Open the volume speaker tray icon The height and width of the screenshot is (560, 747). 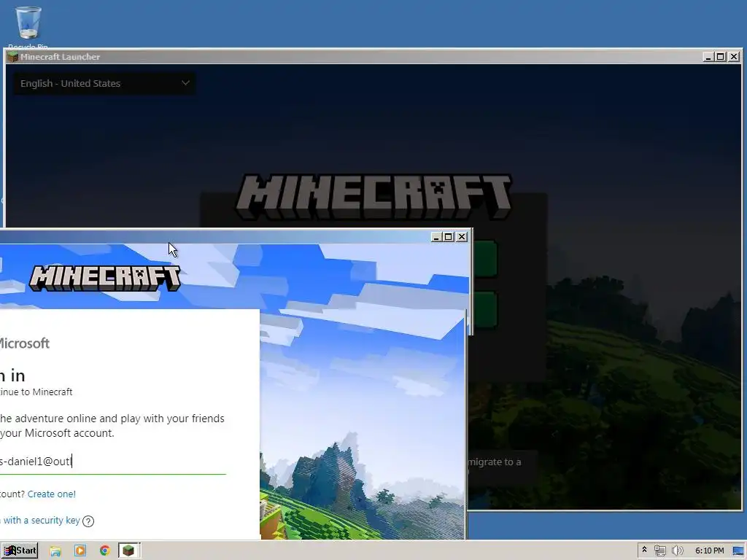[x=677, y=551]
